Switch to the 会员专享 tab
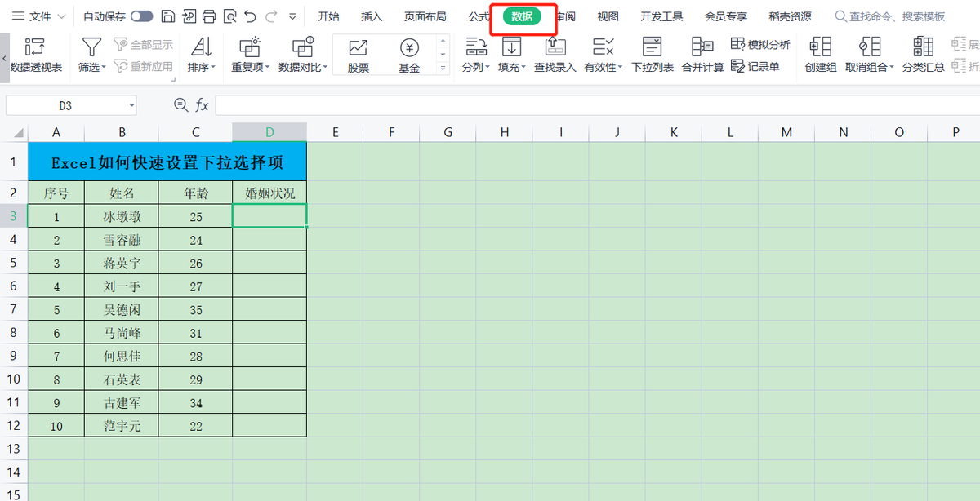The image size is (980, 501). (726, 16)
